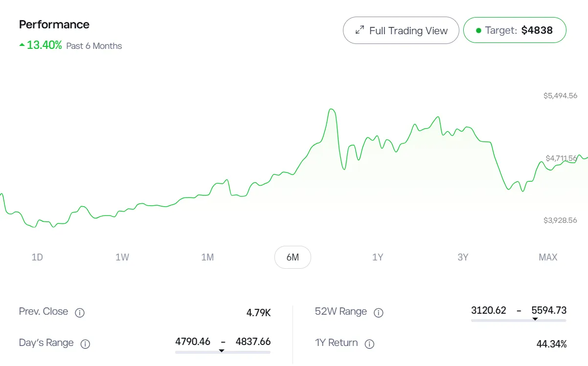Click the Day's Range slider marker

[x=222, y=351]
